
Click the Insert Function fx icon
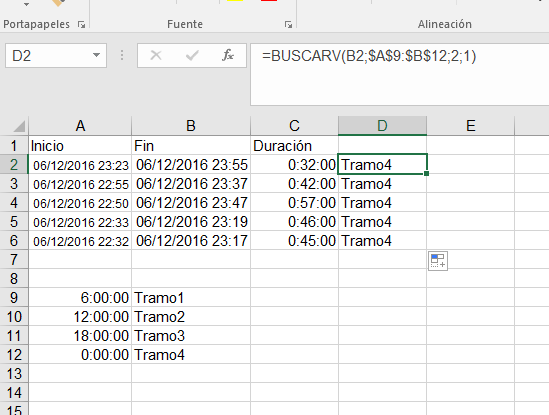[x=228, y=55]
